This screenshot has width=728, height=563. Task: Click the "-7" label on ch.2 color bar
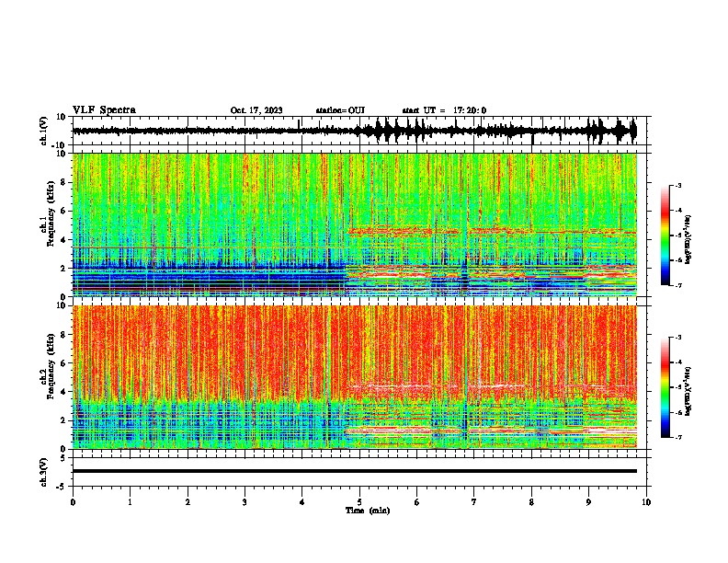[x=677, y=438]
